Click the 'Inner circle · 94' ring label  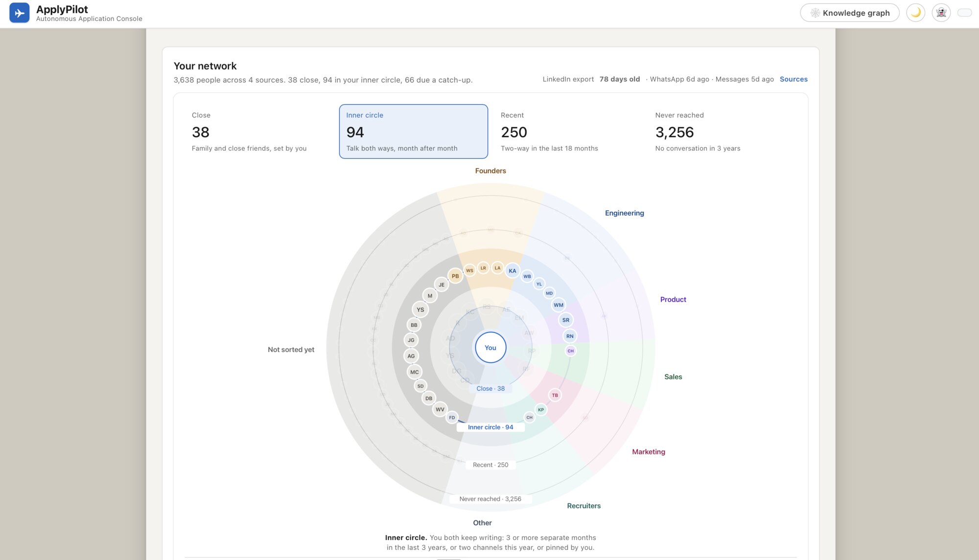click(490, 427)
